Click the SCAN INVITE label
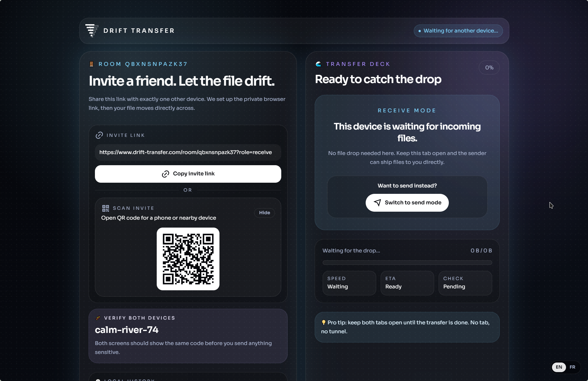Image resolution: width=588 pixels, height=381 pixels. [x=133, y=208]
